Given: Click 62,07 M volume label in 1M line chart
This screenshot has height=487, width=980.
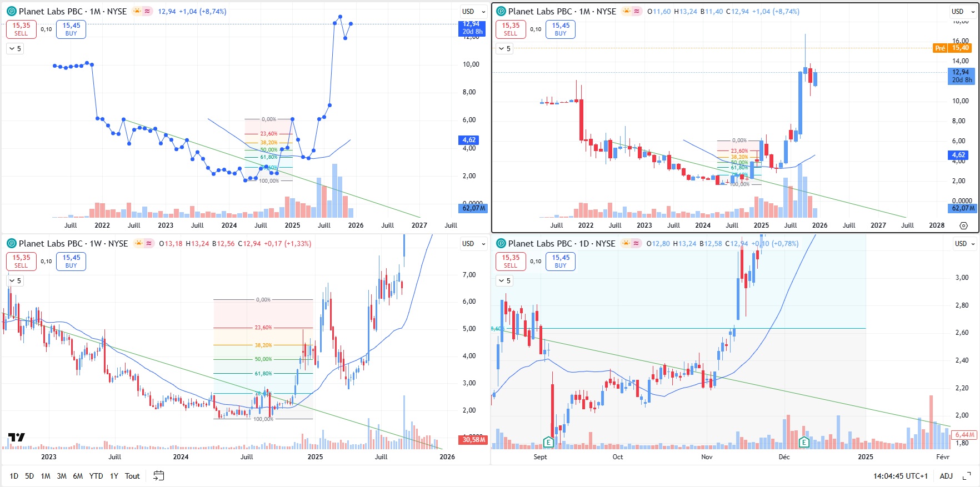Looking at the screenshot, I should tap(473, 208).
